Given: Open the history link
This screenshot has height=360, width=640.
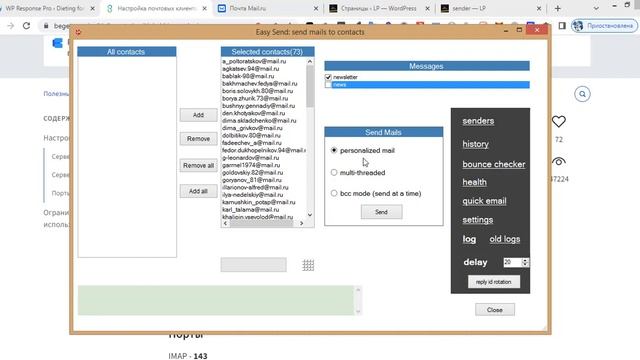Looking at the screenshot, I should [476, 144].
